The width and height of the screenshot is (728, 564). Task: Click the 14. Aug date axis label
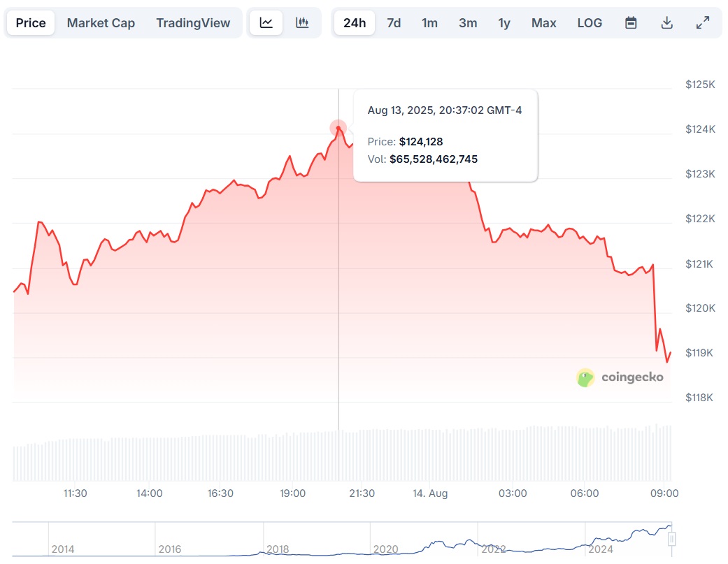430,493
